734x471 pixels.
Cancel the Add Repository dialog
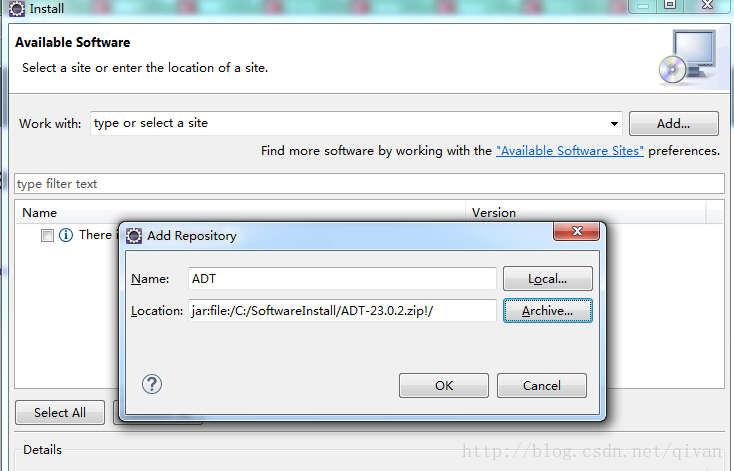[542, 386]
